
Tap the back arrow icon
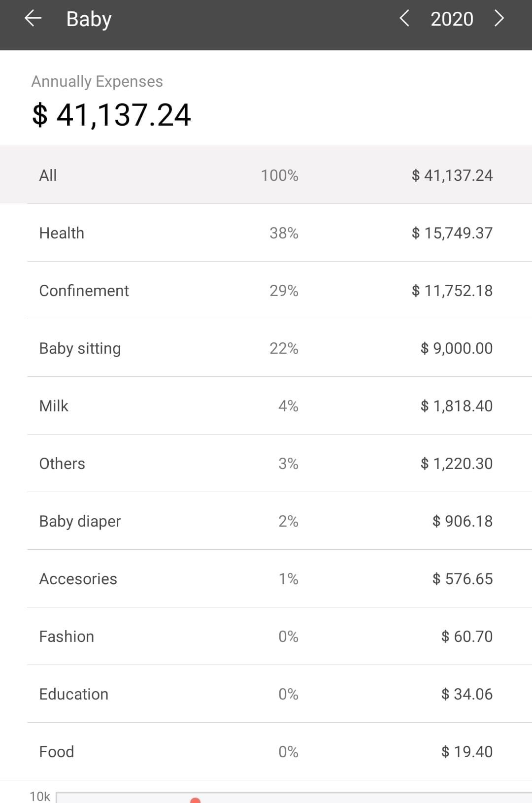tap(33, 19)
